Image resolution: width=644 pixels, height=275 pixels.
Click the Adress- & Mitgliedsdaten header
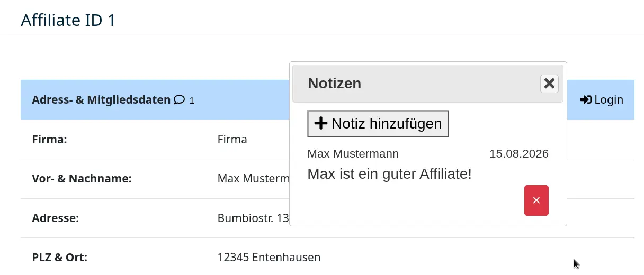pos(101,99)
